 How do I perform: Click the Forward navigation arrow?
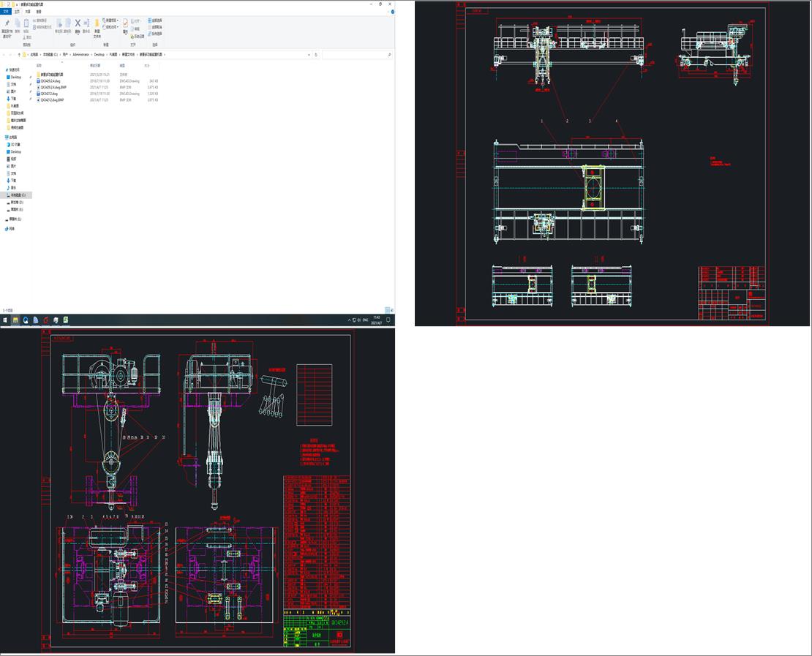point(11,54)
